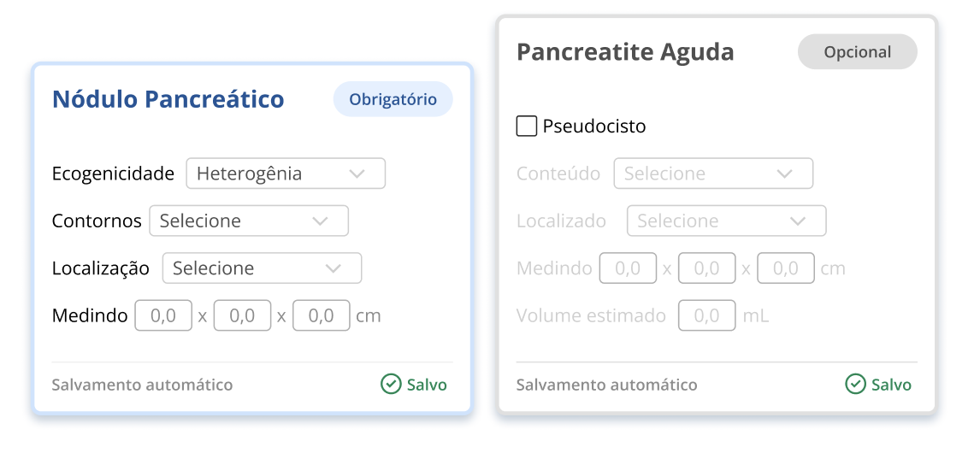Screen dimensions: 980x453
Task: Open the Localização dropdown in nodule card
Action: tap(262, 268)
